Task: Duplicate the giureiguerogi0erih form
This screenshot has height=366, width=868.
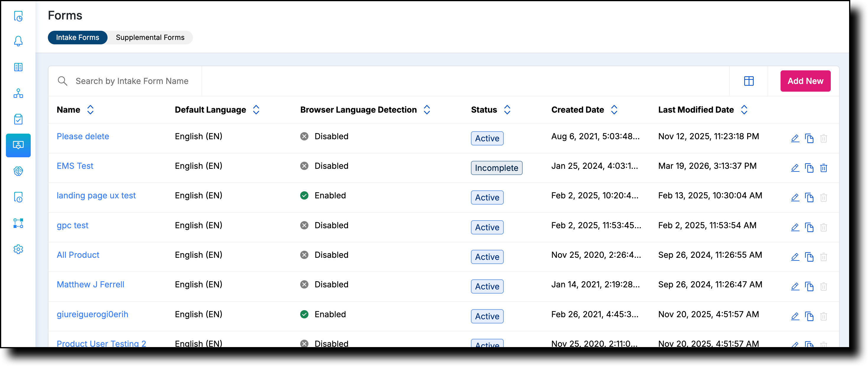Action: click(x=809, y=316)
